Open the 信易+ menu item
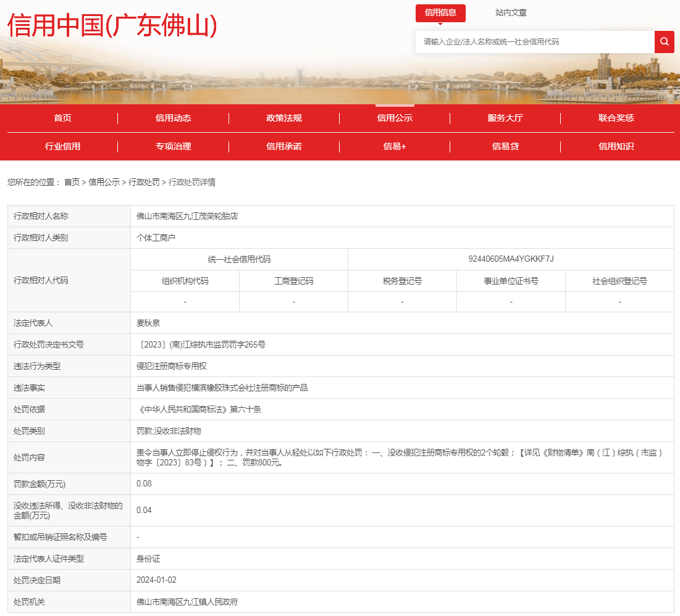680x616 pixels. tap(395, 147)
